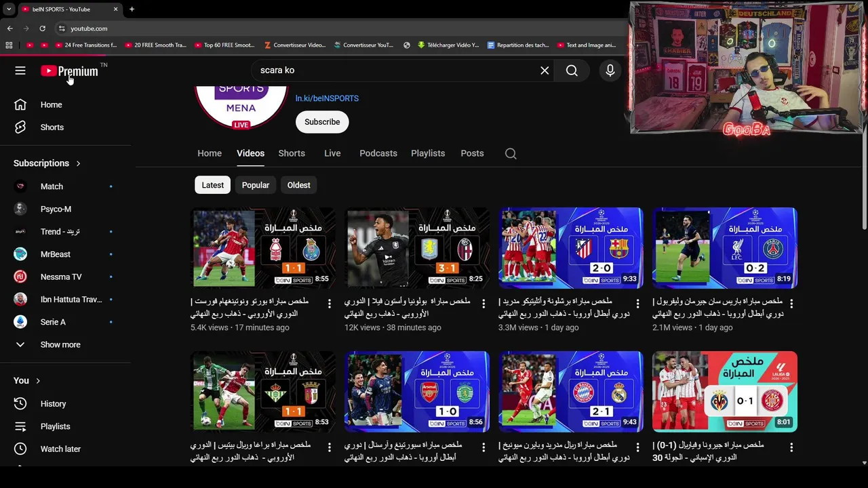Search within the channel magnifier icon
The width and height of the screenshot is (868, 488).
(x=511, y=154)
